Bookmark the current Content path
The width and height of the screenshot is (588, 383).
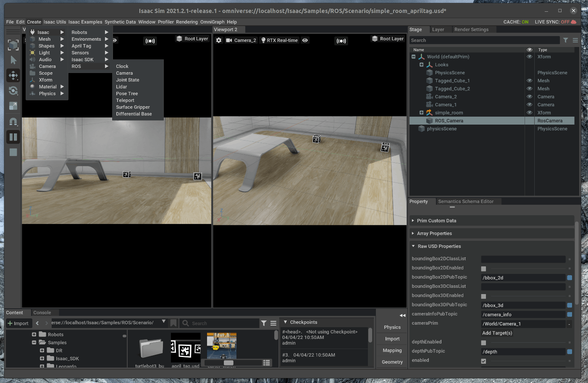[173, 323]
